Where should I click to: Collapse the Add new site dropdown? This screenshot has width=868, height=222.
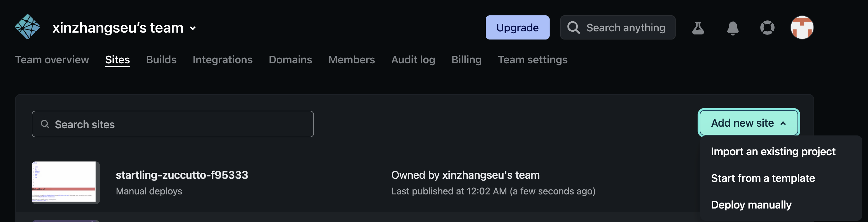(748, 123)
